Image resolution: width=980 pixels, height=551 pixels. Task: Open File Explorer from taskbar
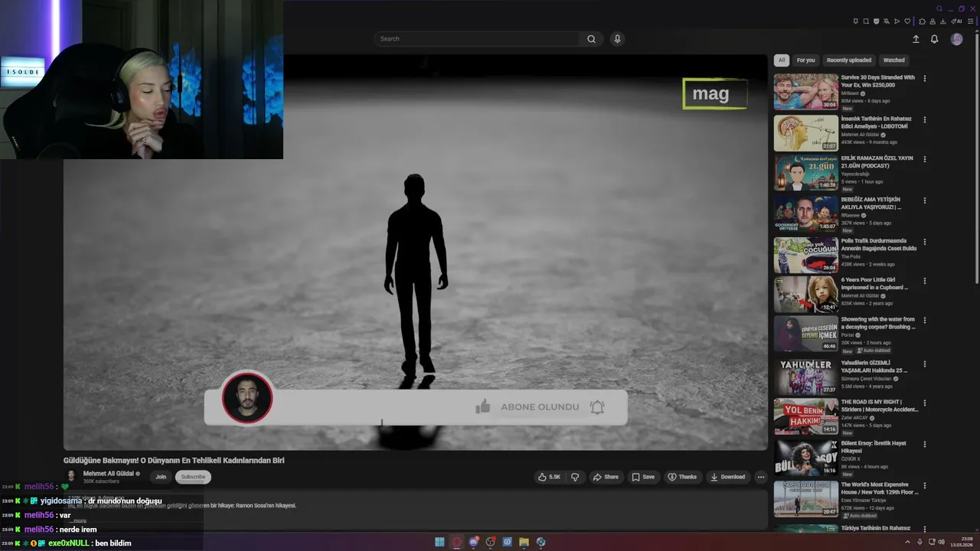pos(524,542)
